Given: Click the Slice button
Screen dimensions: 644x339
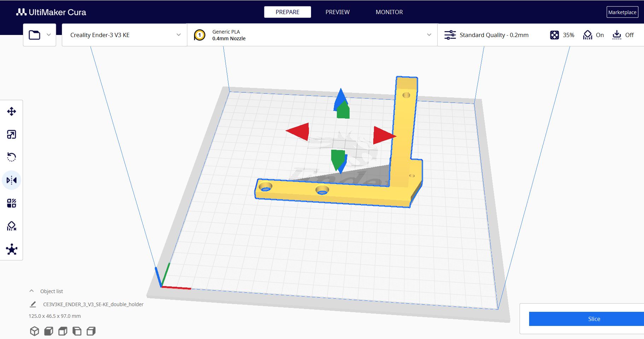Looking at the screenshot, I should pos(594,319).
